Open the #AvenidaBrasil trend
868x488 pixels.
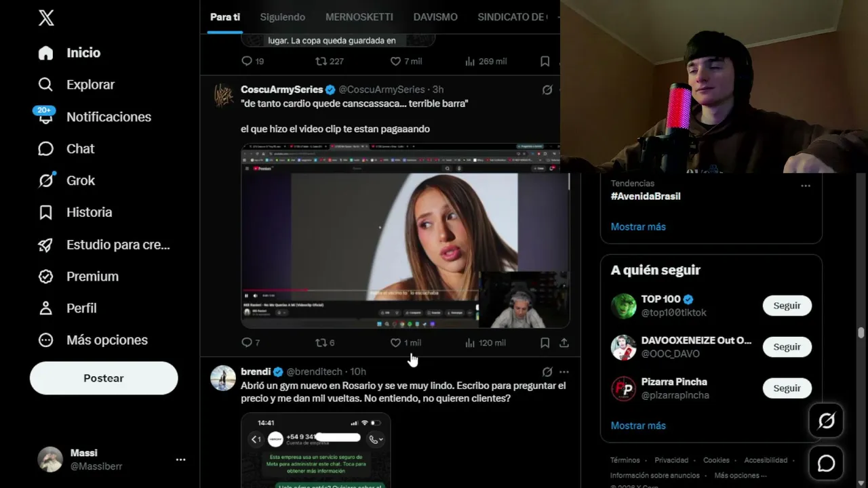click(x=646, y=197)
